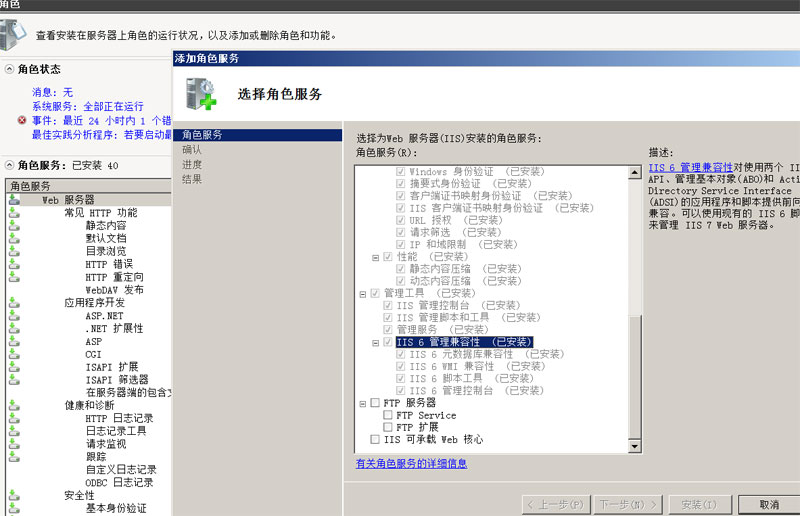The height and width of the screenshot is (516, 800).
Task: Select the 进度 wizard step
Action: point(192,164)
